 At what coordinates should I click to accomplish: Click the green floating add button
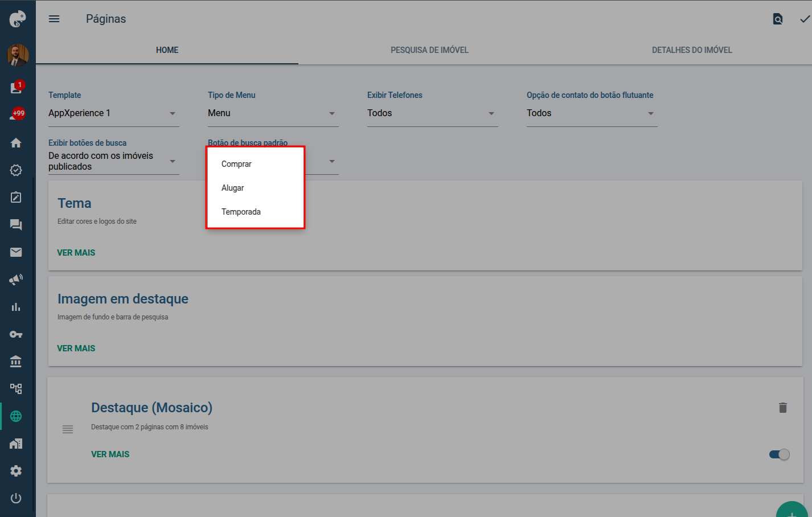pyautogui.click(x=792, y=510)
